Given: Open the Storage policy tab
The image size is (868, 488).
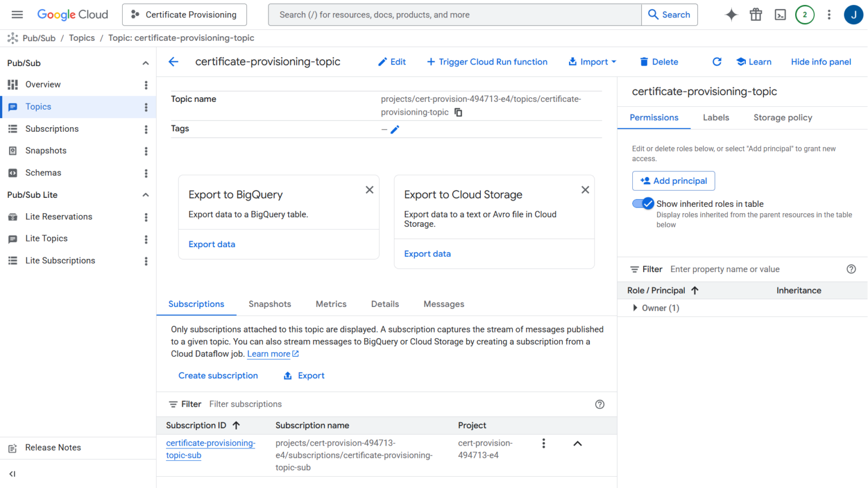Looking at the screenshot, I should (783, 118).
